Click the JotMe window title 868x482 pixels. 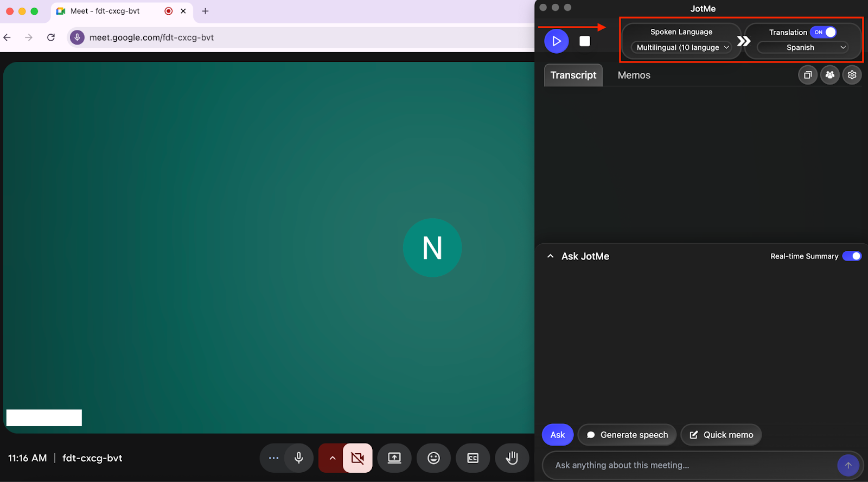[703, 9]
